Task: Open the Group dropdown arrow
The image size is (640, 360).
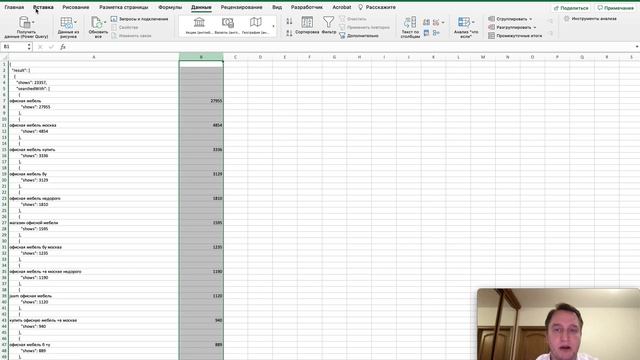Action: 531,19
